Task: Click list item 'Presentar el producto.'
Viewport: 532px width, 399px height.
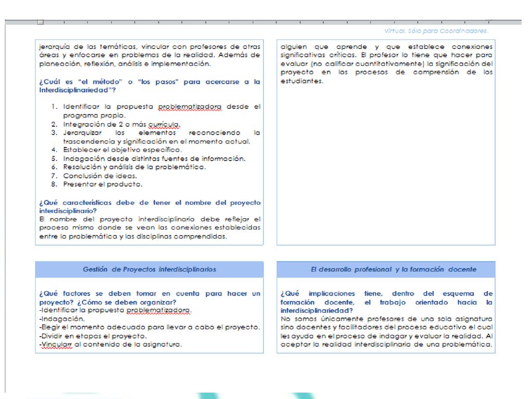Action: 103,184
